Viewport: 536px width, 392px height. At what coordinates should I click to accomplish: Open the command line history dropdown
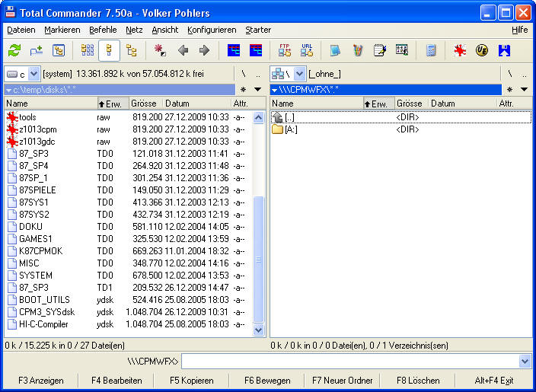[525, 362]
